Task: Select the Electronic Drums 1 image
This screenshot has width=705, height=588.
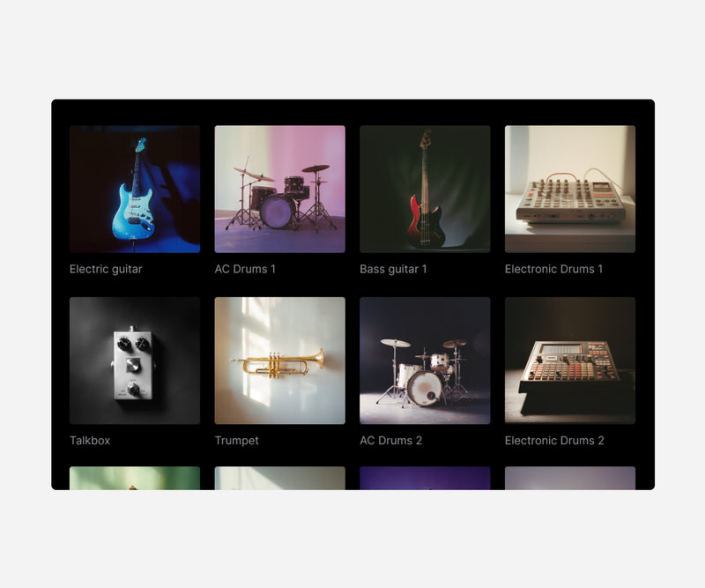Action: 570,189
